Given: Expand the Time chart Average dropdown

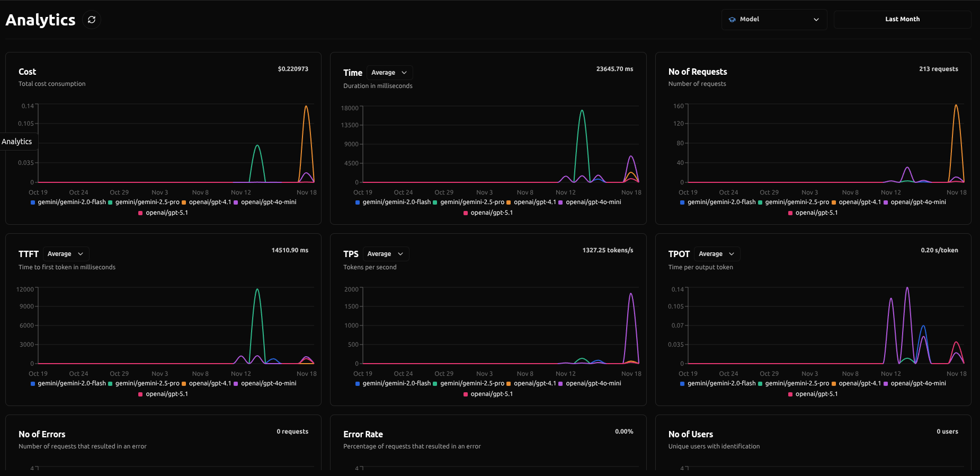Looking at the screenshot, I should point(389,73).
